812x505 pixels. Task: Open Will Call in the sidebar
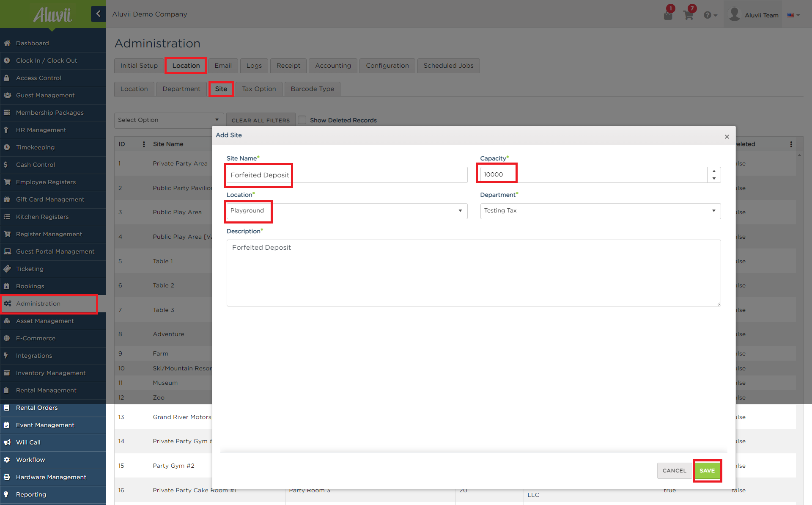[53, 442]
